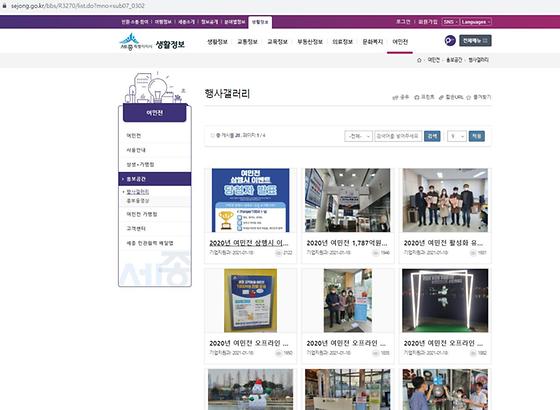Click 행사갤러리 in breadcrumb
This screenshot has width=560, height=410.
[x=479, y=60]
